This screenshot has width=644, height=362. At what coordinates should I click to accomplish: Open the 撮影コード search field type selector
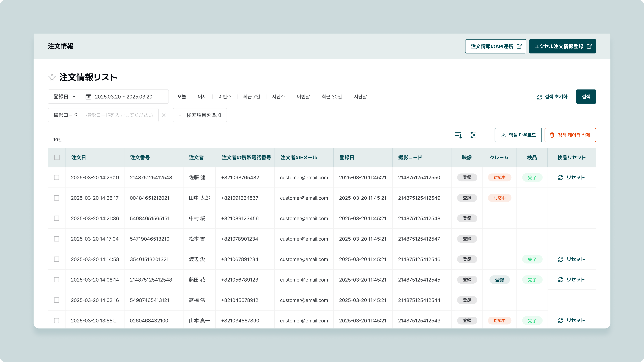tap(65, 115)
